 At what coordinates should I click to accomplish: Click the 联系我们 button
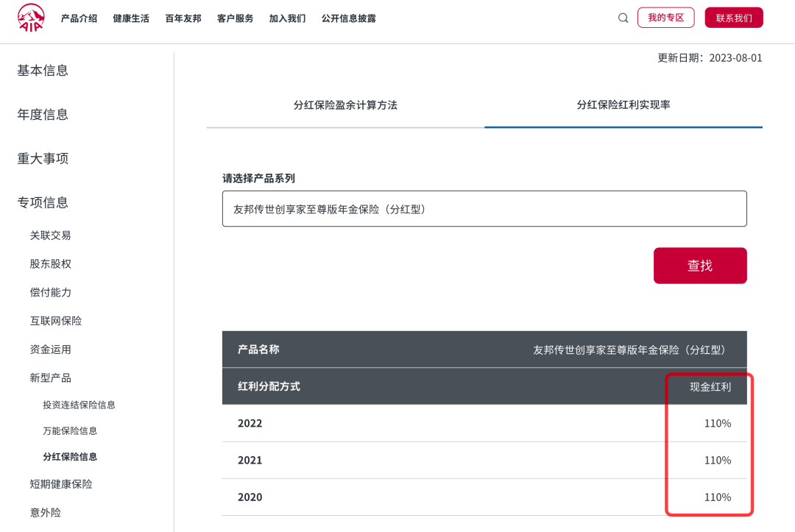click(734, 18)
